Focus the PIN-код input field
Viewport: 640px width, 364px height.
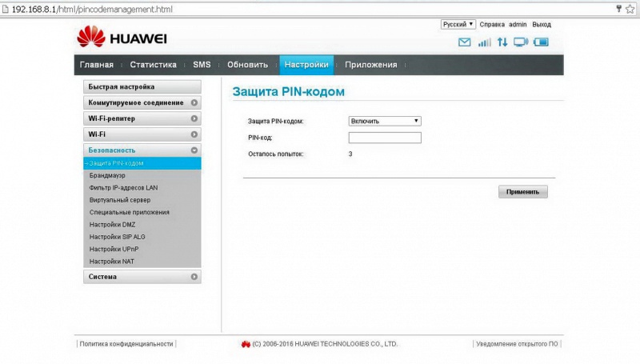point(385,138)
